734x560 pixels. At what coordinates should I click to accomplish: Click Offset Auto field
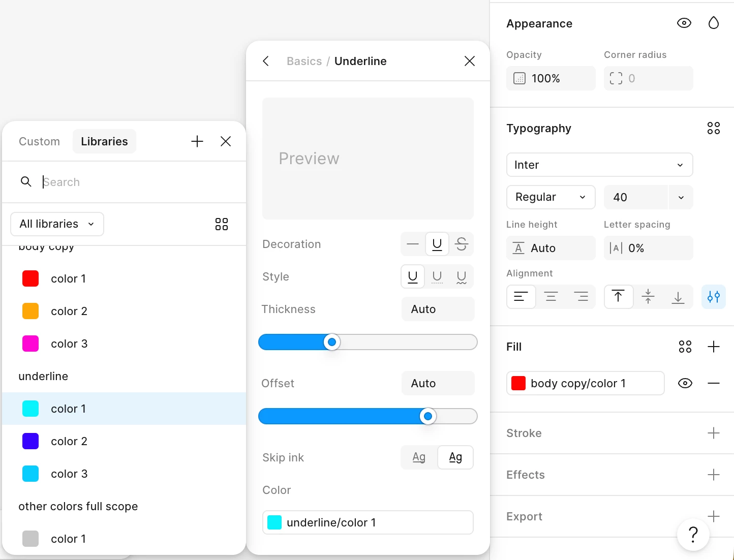[438, 383]
